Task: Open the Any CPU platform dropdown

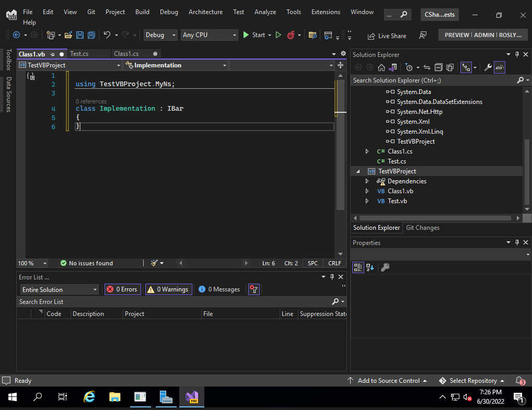Action: pos(209,35)
